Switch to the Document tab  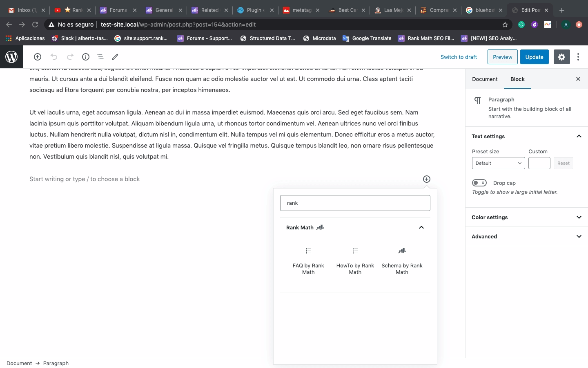(485, 79)
